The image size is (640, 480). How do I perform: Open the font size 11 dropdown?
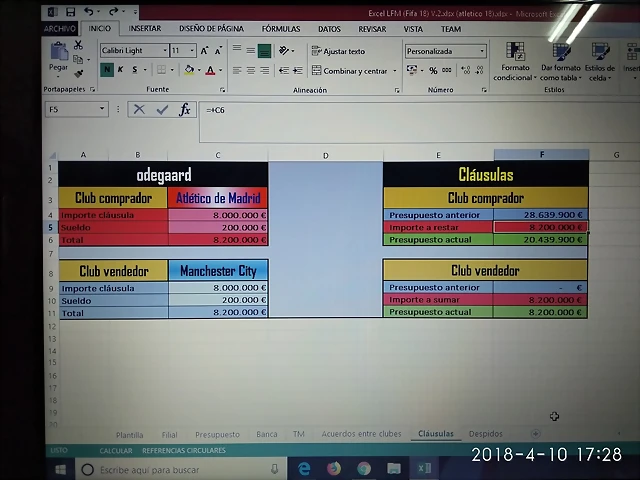[x=192, y=51]
